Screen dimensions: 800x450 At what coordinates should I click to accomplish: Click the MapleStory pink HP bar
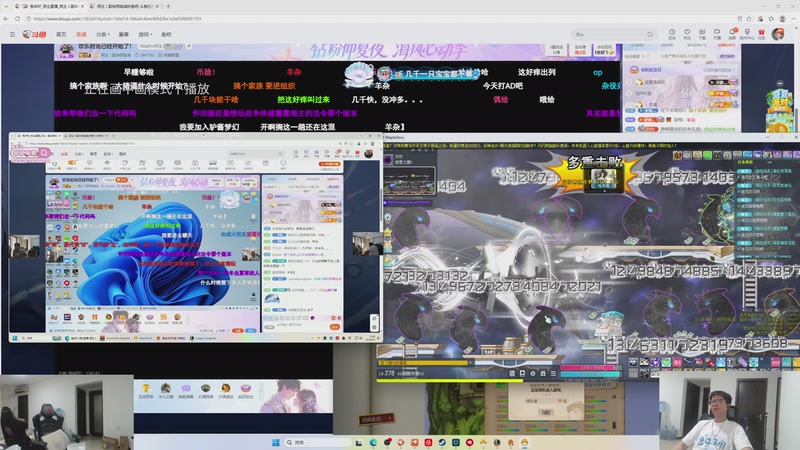590,367
